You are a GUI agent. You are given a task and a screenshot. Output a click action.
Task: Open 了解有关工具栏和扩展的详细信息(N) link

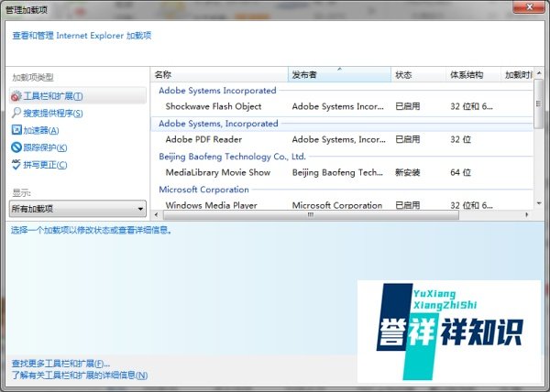click(80, 376)
